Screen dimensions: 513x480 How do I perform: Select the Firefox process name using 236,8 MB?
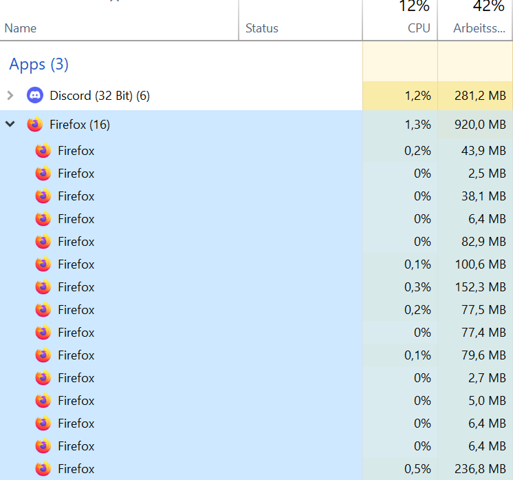click(76, 469)
